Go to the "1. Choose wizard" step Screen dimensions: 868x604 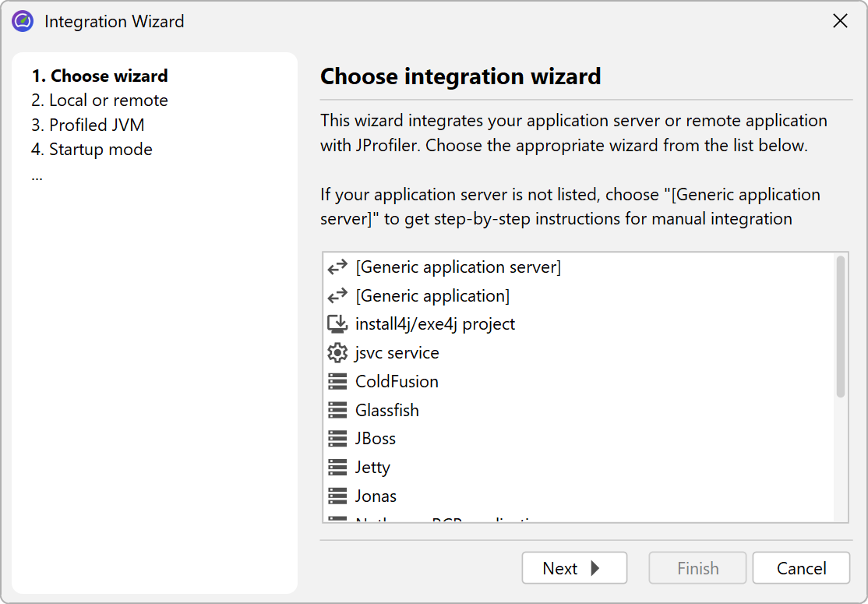click(100, 76)
